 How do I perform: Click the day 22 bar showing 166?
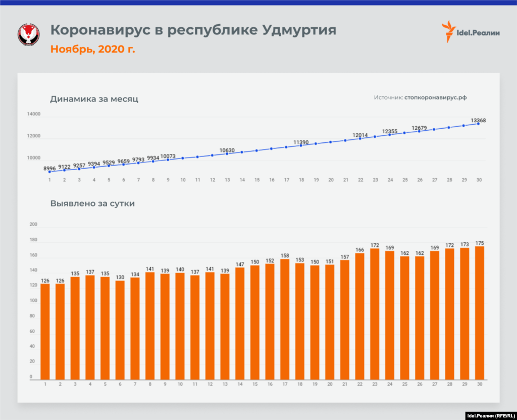tap(360, 316)
